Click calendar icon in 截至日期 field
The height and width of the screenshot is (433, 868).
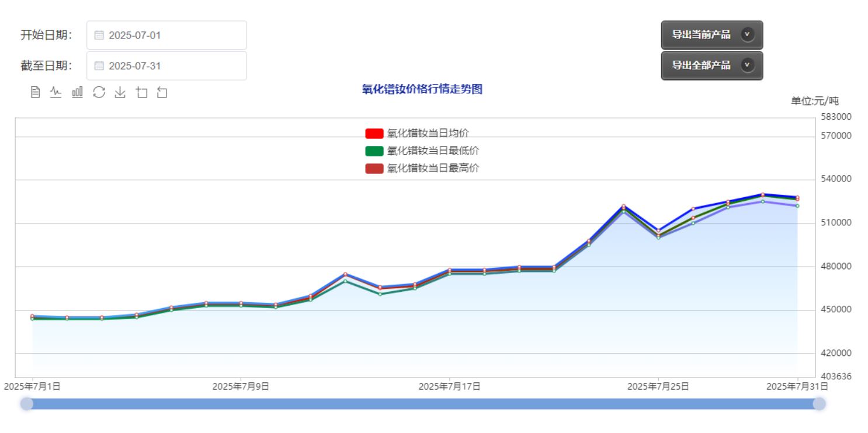(99, 66)
